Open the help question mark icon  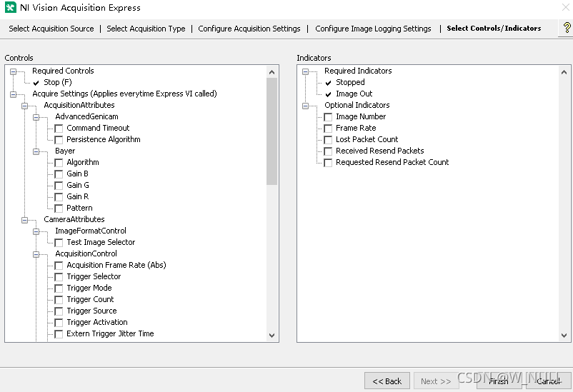coord(567,28)
